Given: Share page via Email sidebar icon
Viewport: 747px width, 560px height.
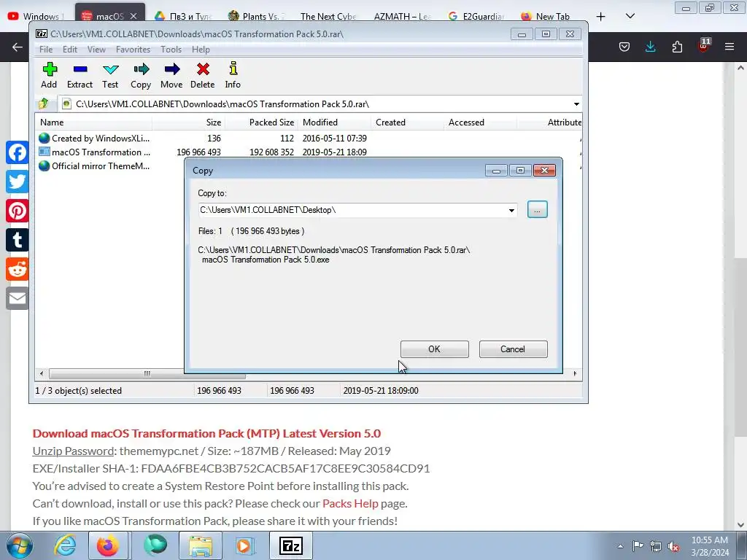Looking at the screenshot, I should point(18,298).
